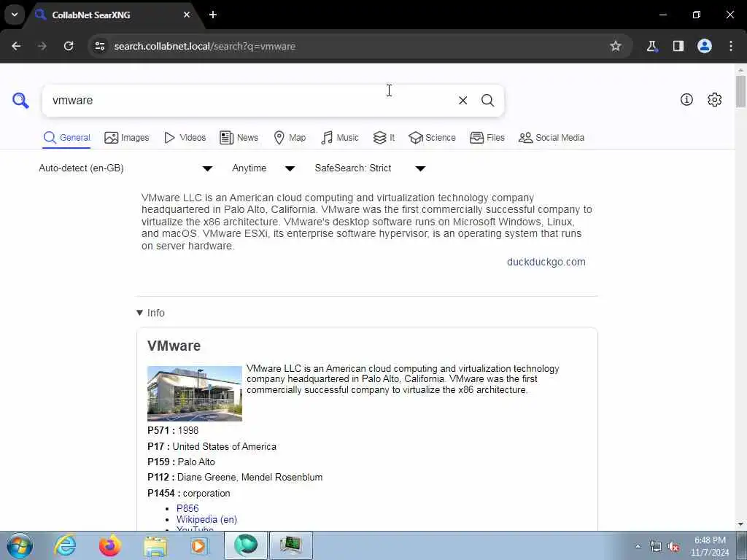Switch to the News category
The height and width of the screenshot is (560, 747).
click(239, 138)
